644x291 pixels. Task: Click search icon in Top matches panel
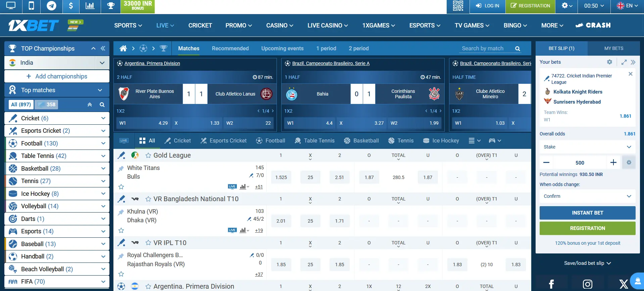[x=102, y=105]
